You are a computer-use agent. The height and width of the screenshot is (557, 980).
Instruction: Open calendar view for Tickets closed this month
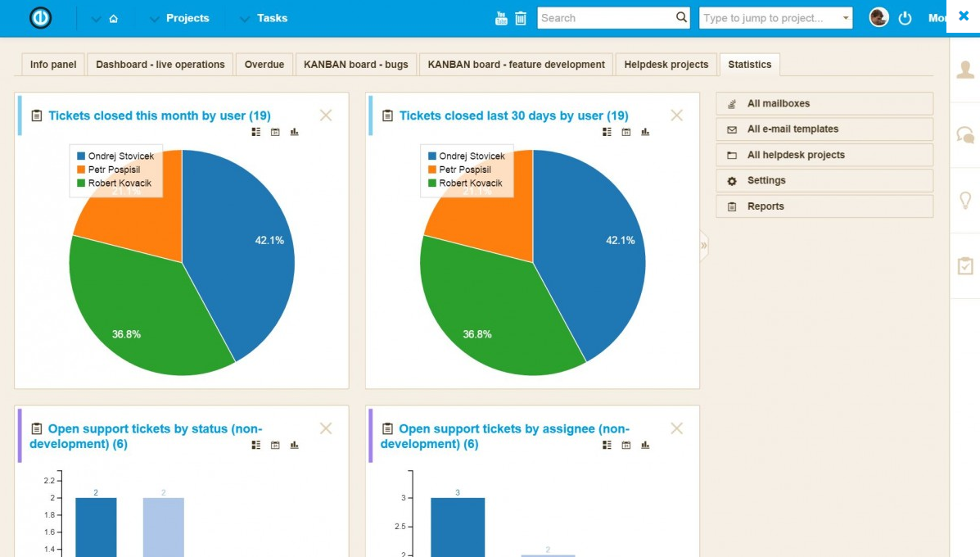tap(275, 132)
